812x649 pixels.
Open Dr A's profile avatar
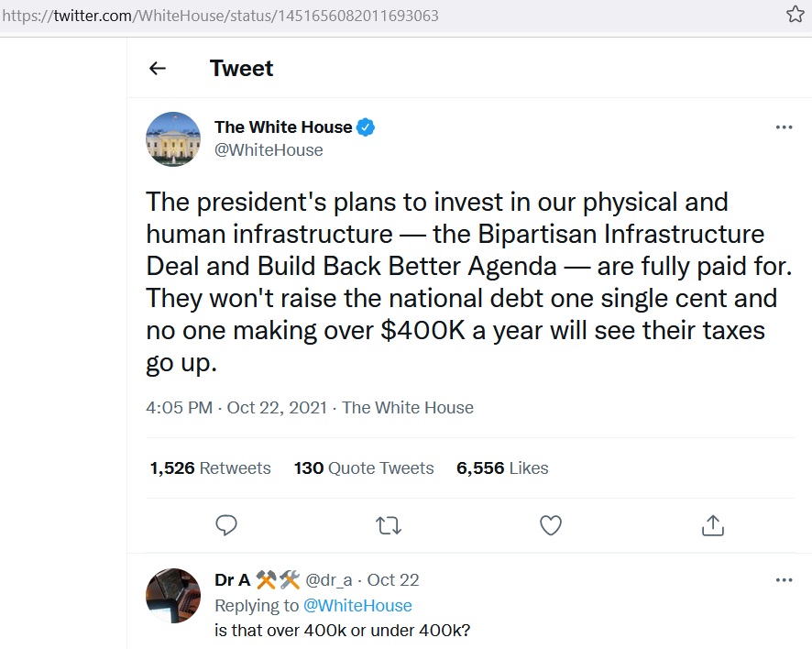coord(173,596)
